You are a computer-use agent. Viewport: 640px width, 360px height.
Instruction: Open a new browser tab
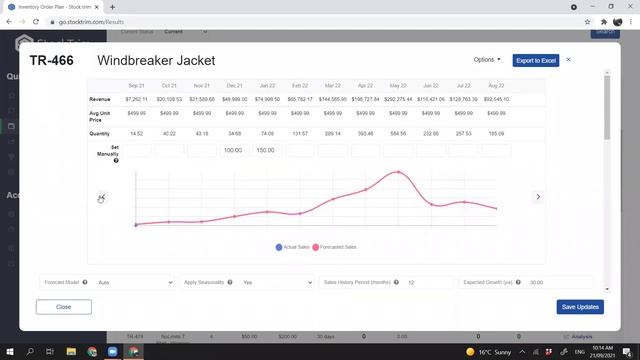[x=112, y=7]
